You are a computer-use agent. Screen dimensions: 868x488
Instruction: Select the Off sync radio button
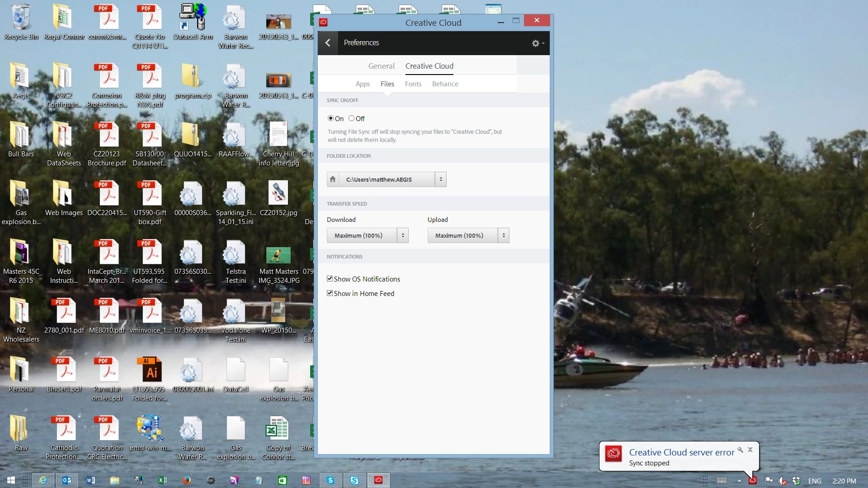coord(351,118)
